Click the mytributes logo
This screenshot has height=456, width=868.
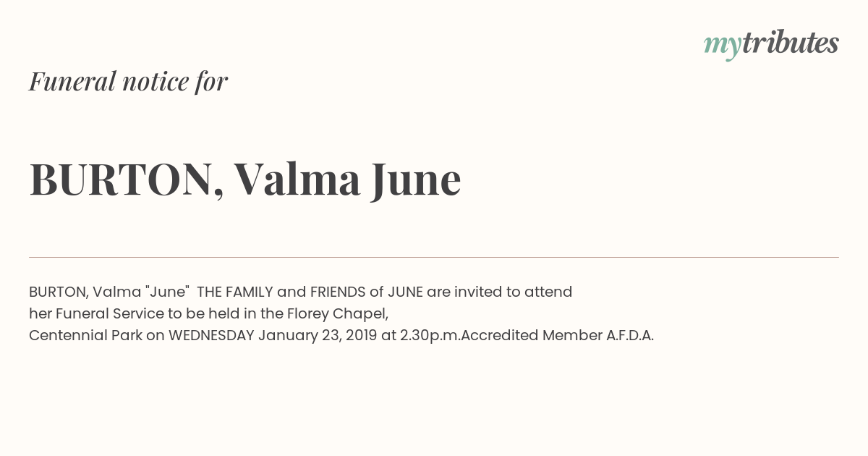[771, 44]
